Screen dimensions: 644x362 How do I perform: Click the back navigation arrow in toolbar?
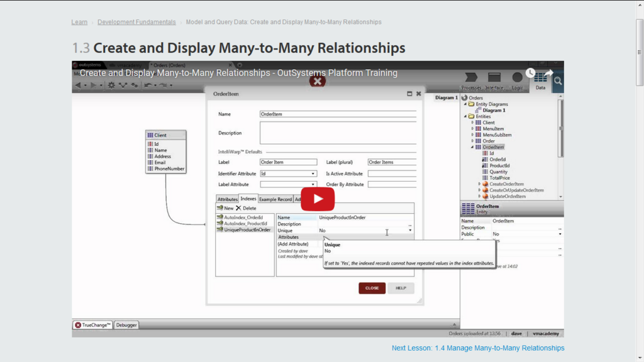78,85
